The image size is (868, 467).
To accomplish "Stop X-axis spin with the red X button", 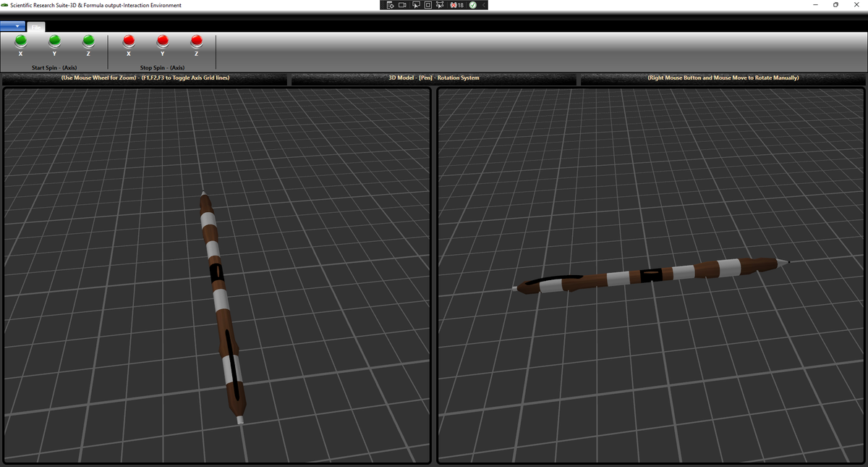I will click(x=128, y=42).
